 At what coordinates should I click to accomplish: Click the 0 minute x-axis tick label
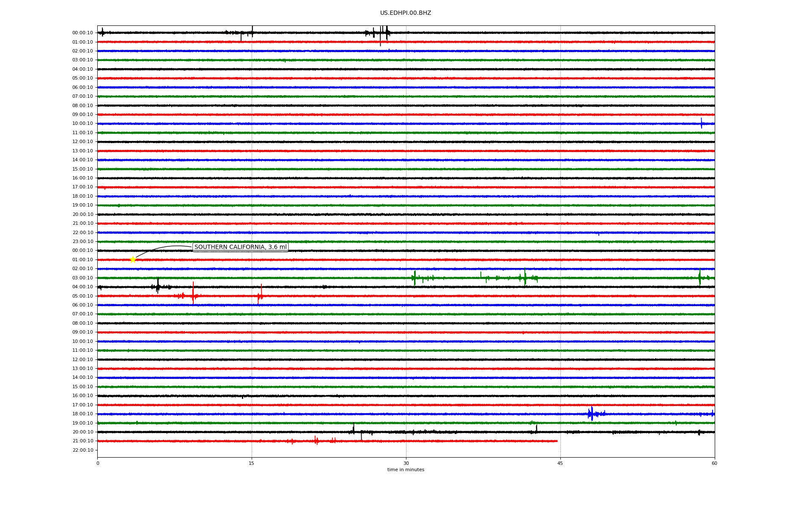point(98,463)
